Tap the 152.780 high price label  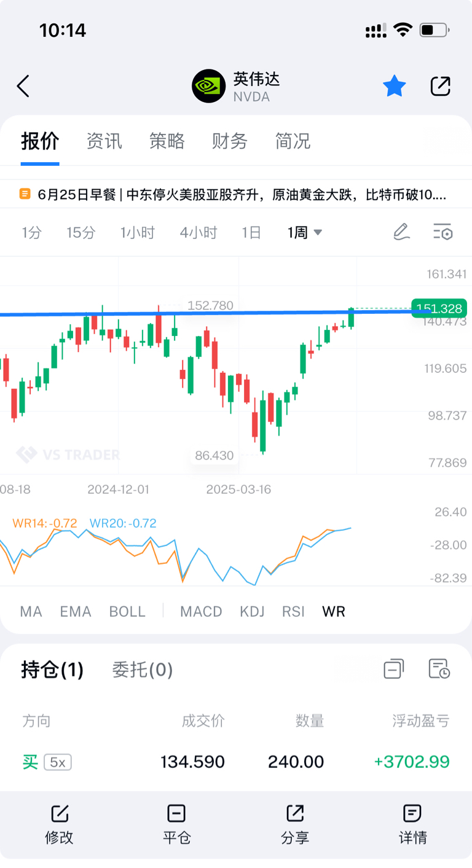pyautogui.click(x=211, y=305)
